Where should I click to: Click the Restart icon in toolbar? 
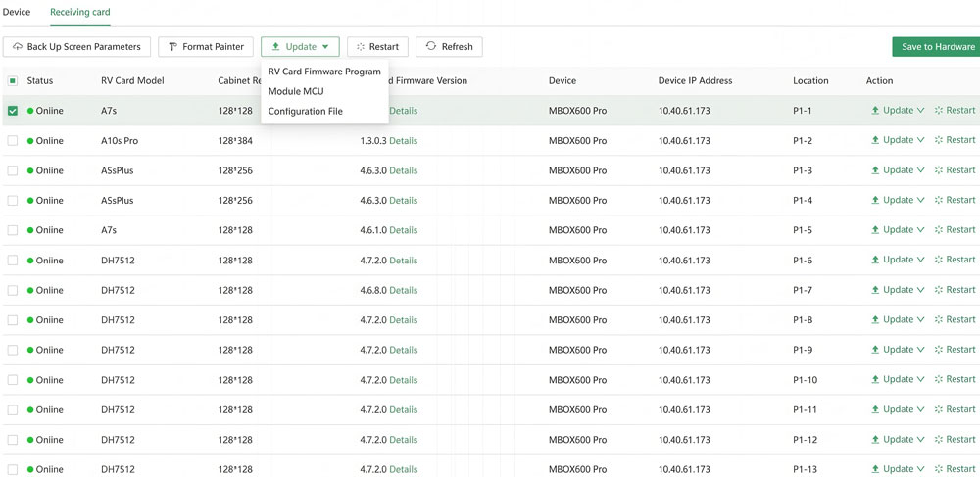(x=361, y=47)
